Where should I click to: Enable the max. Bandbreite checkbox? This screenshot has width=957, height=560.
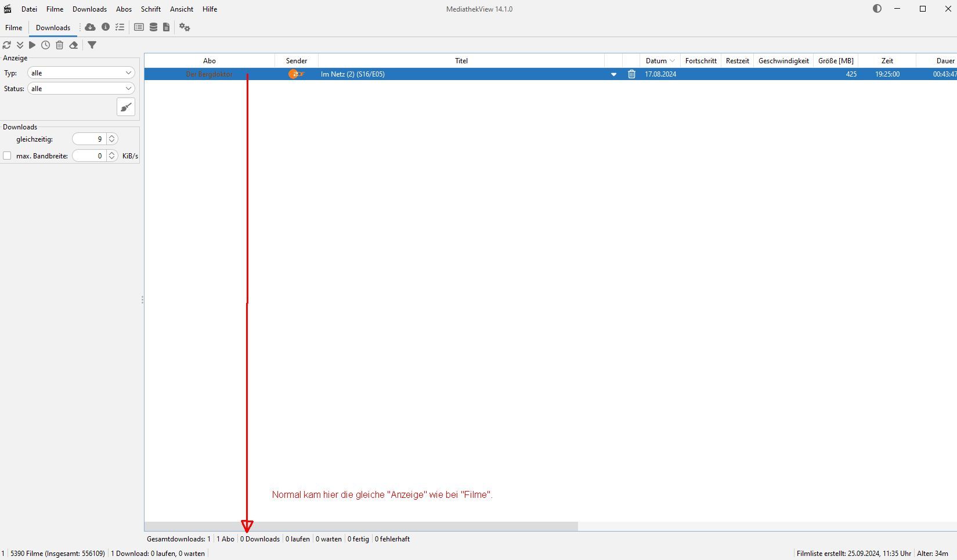pyautogui.click(x=7, y=156)
